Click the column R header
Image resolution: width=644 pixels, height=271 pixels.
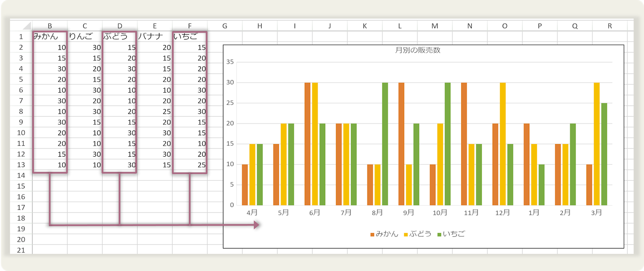pyautogui.click(x=610, y=26)
